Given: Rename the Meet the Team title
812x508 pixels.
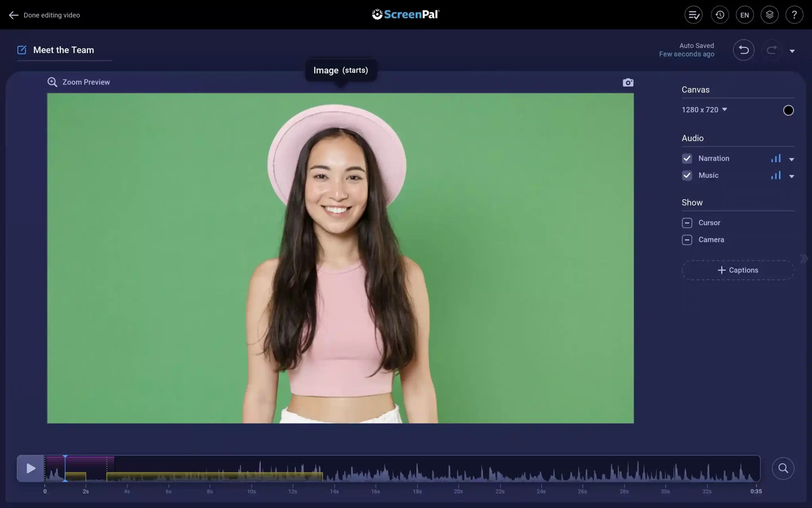Looking at the screenshot, I should tap(64, 50).
